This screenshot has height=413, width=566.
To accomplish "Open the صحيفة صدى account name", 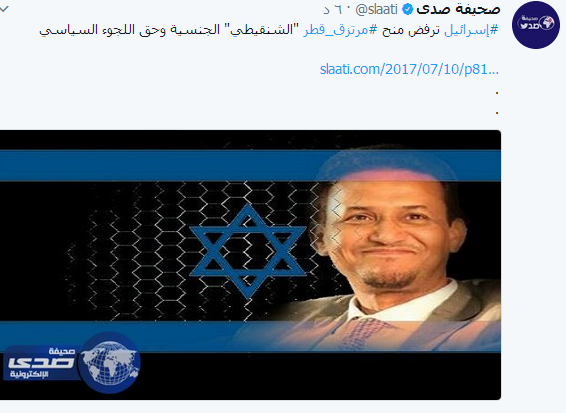I will point(458,10).
